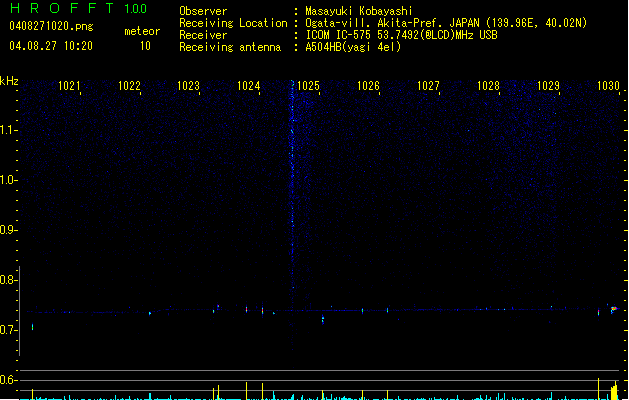Click the isolated echo at 0.7 kHz left edge
The width and height of the screenshot is (629, 400).
tap(32, 327)
